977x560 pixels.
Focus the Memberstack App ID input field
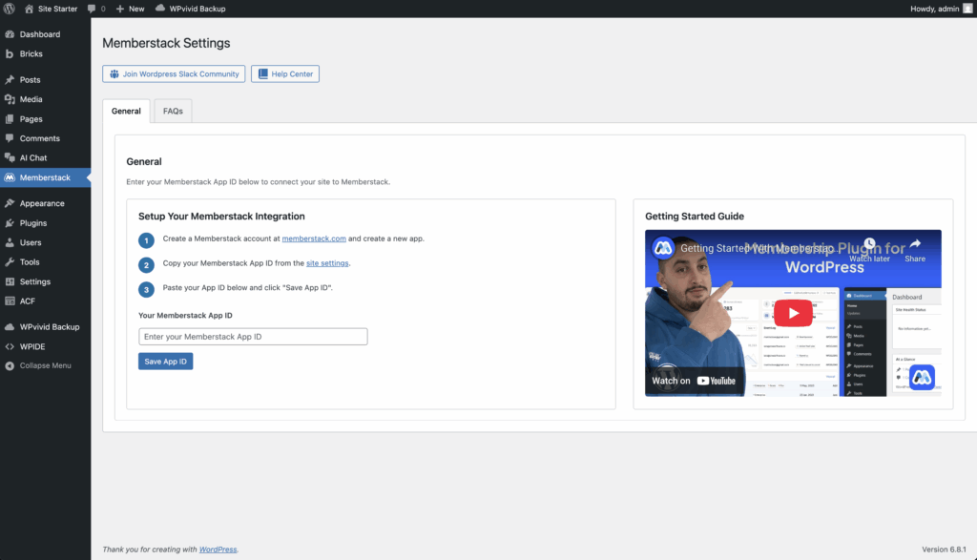coord(253,337)
